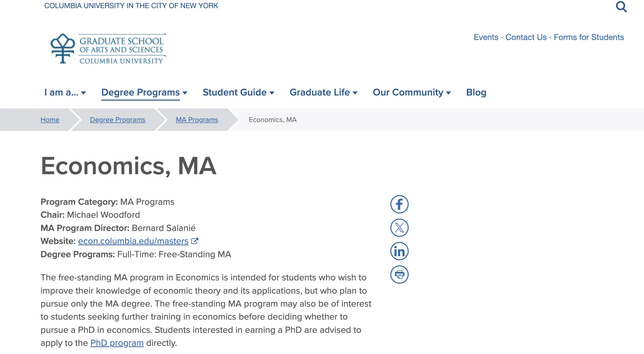Expand the Student Guide menu

pyautogui.click(x=238, y=92)
